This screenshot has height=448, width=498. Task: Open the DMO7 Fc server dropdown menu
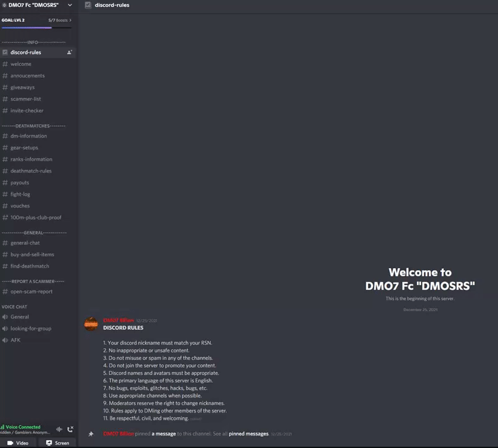pos(70,5)
